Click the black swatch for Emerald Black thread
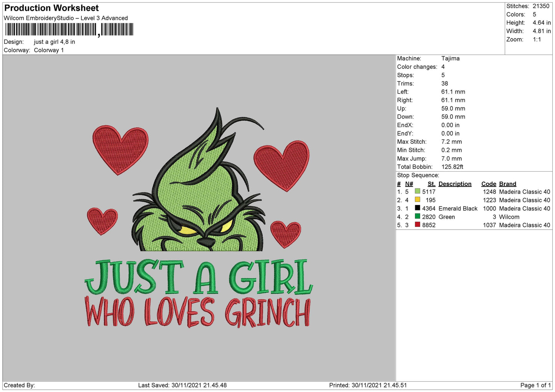This screenshot has width=555, height=392. (417, 208)
